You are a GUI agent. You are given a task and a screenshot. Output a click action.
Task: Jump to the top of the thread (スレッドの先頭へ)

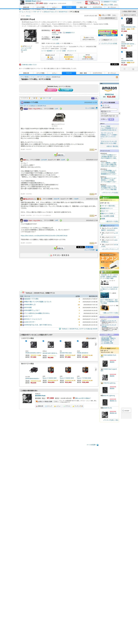pyautogui.click(x=91, y=250)
